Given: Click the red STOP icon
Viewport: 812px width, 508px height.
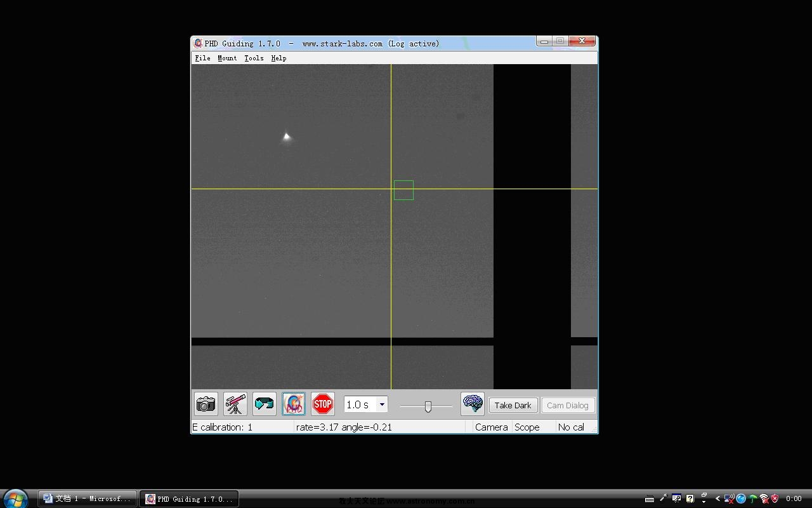Looking at the screenshot, I should (323, 404).
